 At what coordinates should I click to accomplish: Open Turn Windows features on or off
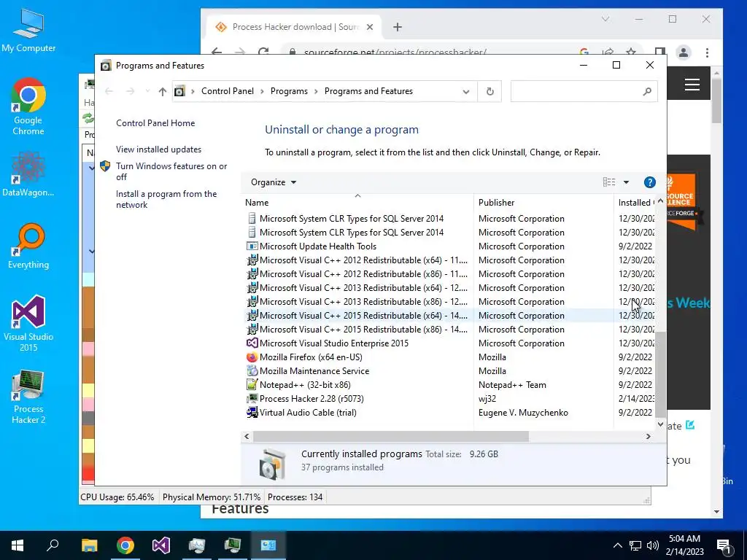click(x=171, y=171)
